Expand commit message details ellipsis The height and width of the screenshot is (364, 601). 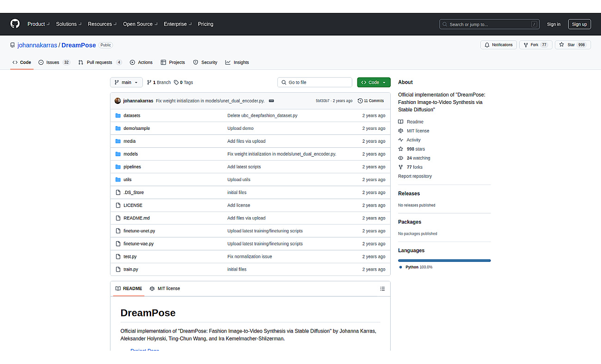click(x=271, y=101)
